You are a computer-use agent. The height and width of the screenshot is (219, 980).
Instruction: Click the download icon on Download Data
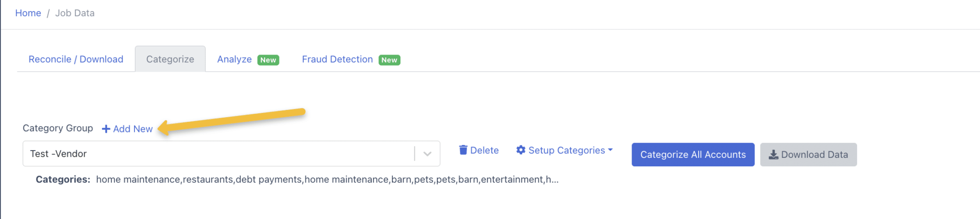(773, 154)
